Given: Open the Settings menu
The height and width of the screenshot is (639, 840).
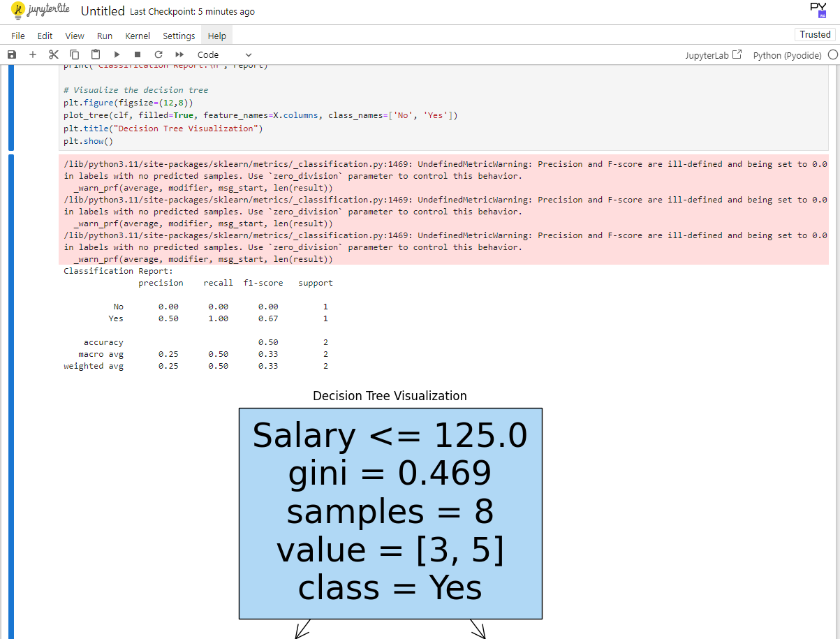Looking at the screenshot, I should 179,35.
